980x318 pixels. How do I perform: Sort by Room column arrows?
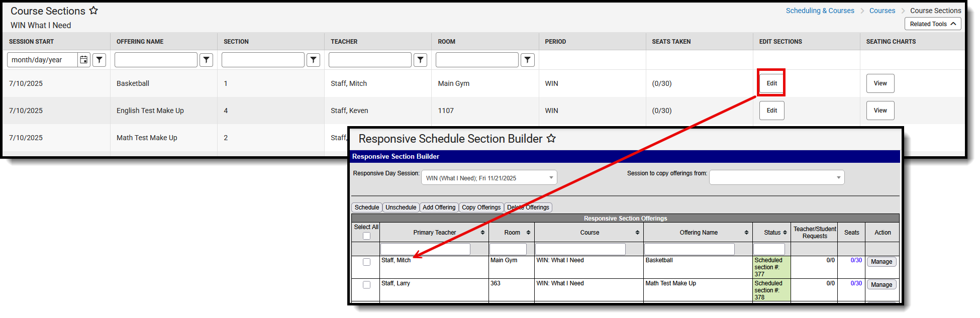[528, 233]
